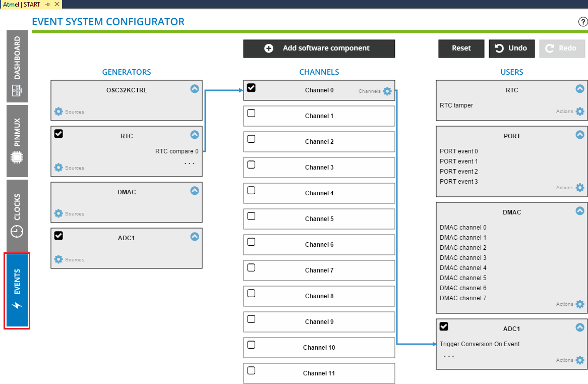Click Sources gear in OSC32KCTRL generator
Image resolution: width=588 pixels, height=384 pixels.
(58, 112)
